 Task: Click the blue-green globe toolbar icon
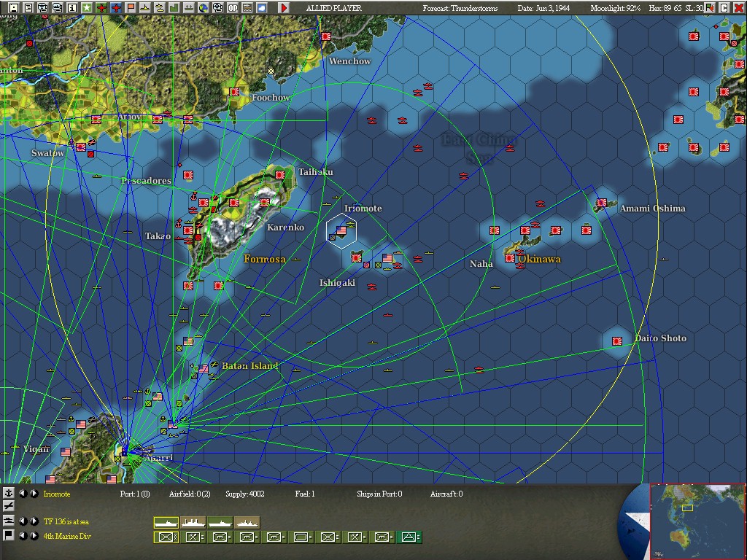pos(204,7)
